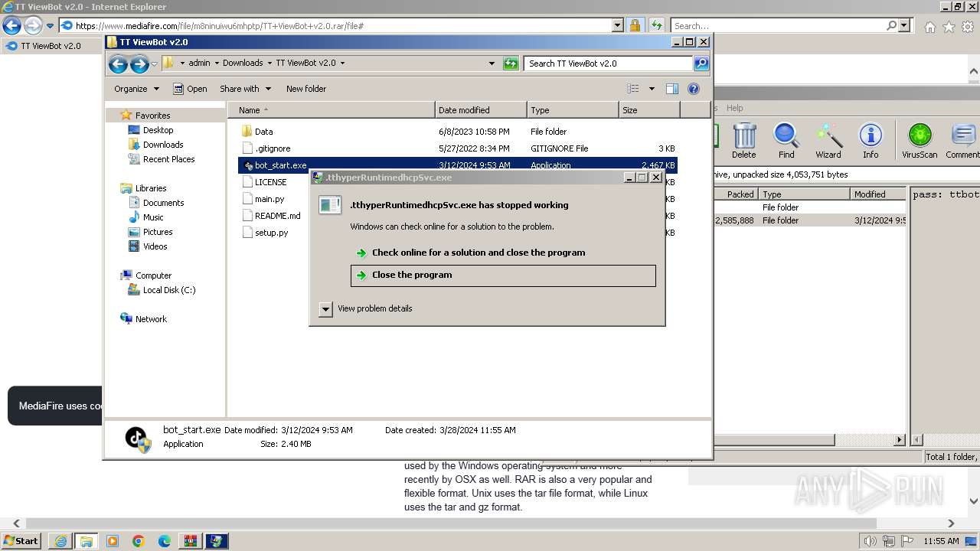Image resolution: width=980 pixels, height=551 pixels.
Task: Go back in the Explorer window
Action: click(x=119, y=64)
